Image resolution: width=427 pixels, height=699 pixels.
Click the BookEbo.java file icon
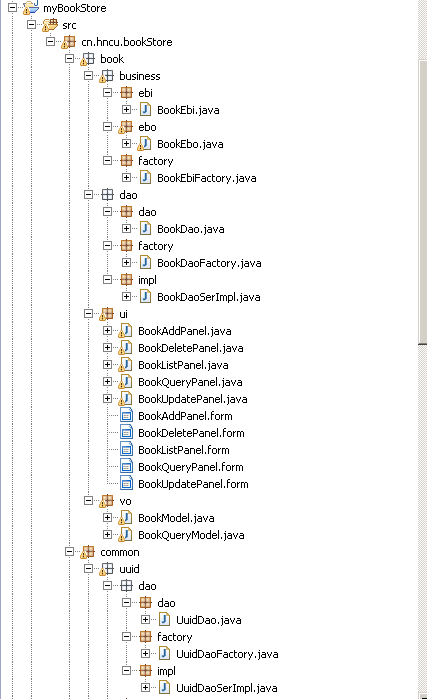pos(144,144)
